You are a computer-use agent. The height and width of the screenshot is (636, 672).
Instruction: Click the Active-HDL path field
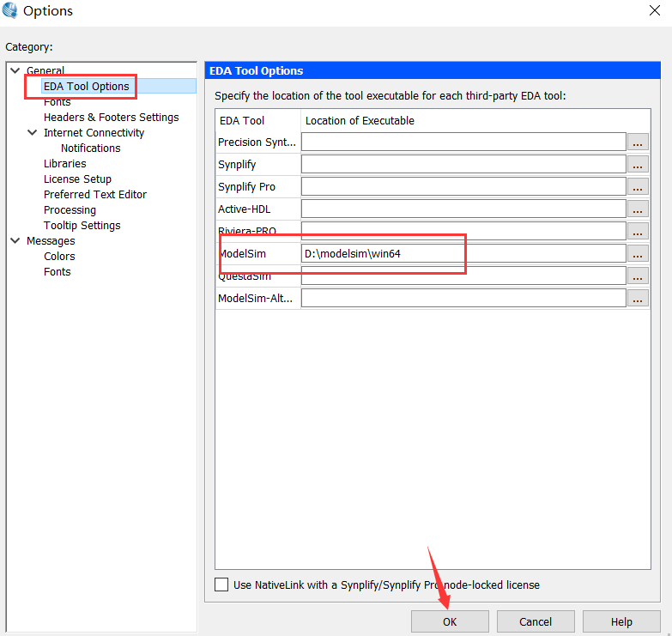click(463, 209)
